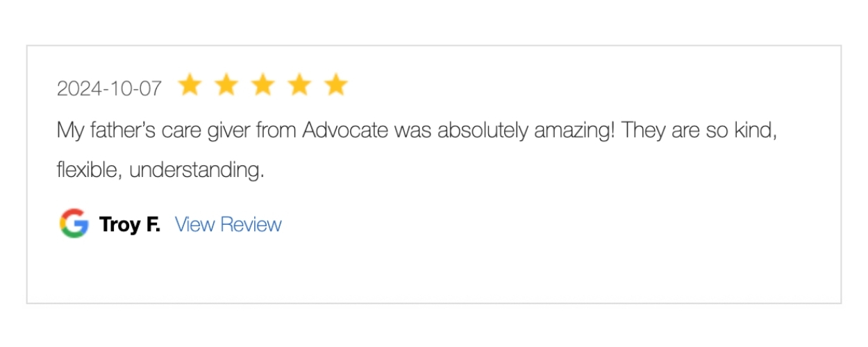Viewport: 868px width, 347px height.
Task: Click the review date 2024-10-07
Action: pos(109,89)
